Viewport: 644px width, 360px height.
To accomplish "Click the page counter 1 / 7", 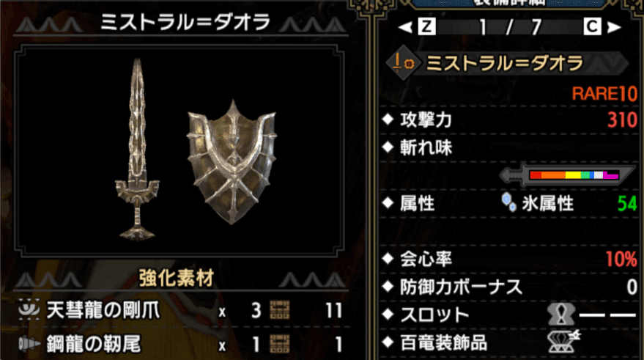I will 510,27.
